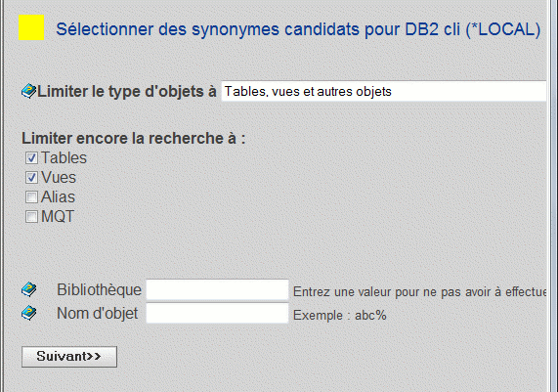This screenshot has width=558, height=392.
Task: Uncheck the Tables checkbox
Action: coord(31,157)
